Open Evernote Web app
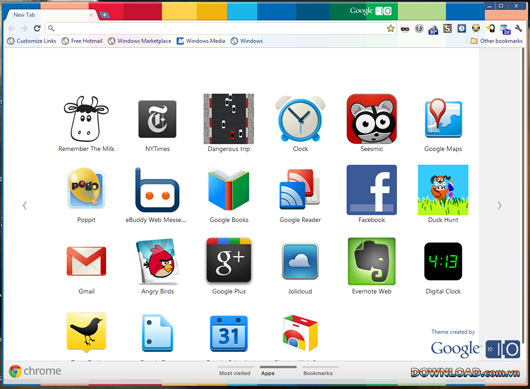Screen dimensions: 530x389 [x=371, y=261]
